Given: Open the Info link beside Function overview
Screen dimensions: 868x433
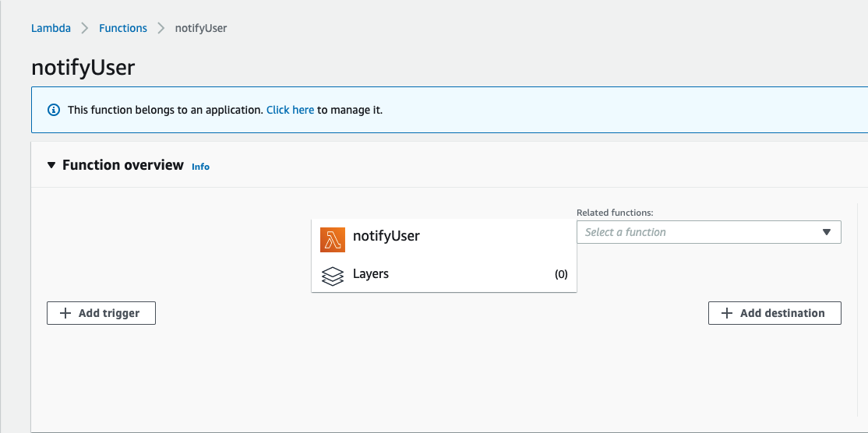Looking at the screenshot, I should point(200,167).
